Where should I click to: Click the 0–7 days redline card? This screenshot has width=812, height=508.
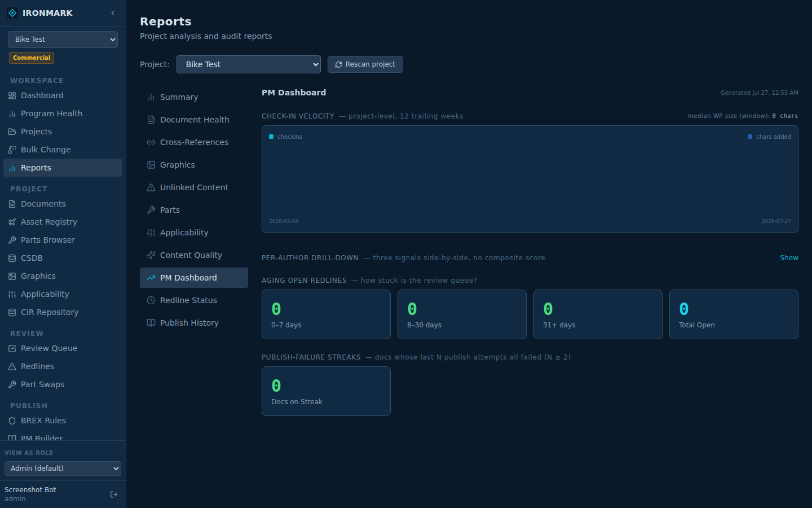326,314
